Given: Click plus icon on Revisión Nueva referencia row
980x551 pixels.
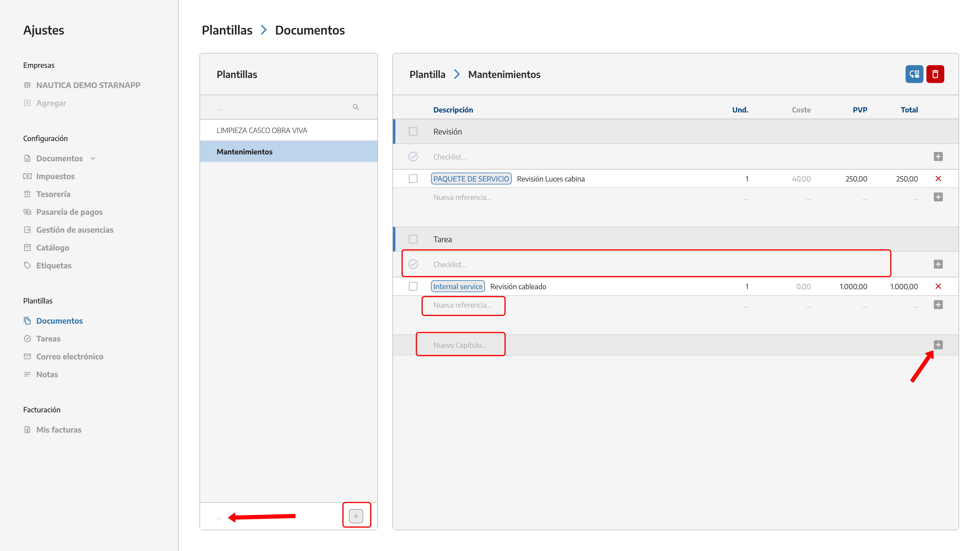Looking at the screenshot, I should [x=938, y=197].
